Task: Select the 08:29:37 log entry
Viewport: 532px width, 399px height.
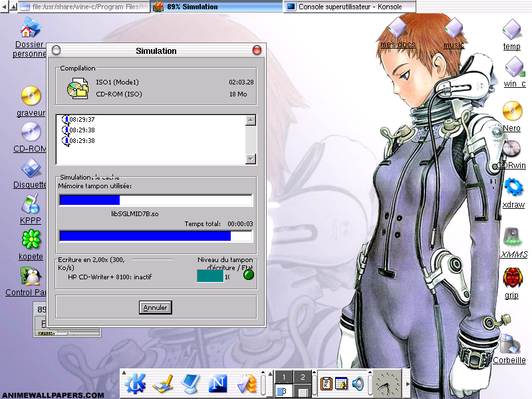Action: tap(78, 120)
